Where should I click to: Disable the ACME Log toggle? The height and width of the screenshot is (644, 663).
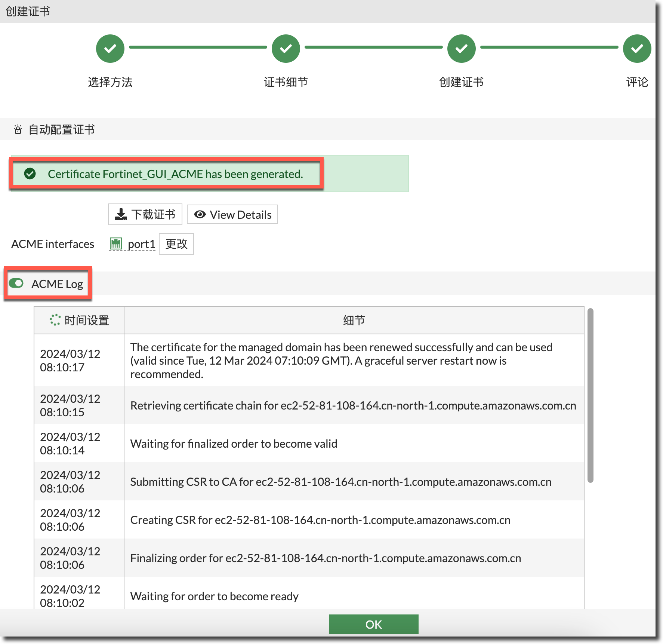point(16,283)
